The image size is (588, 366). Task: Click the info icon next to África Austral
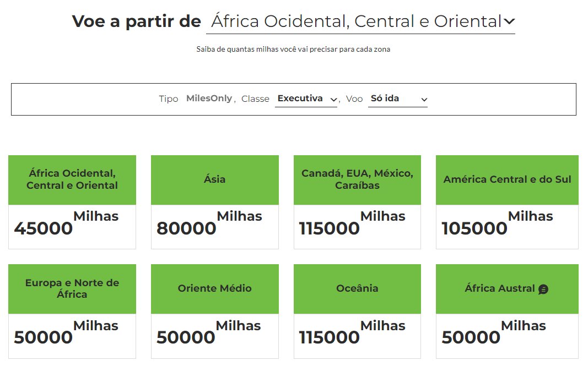click(x=543, y=289)
